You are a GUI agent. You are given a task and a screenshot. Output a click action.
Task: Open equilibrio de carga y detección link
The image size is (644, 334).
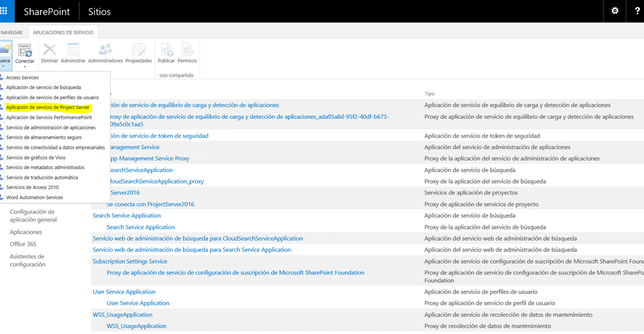click(x=194, y=105)
